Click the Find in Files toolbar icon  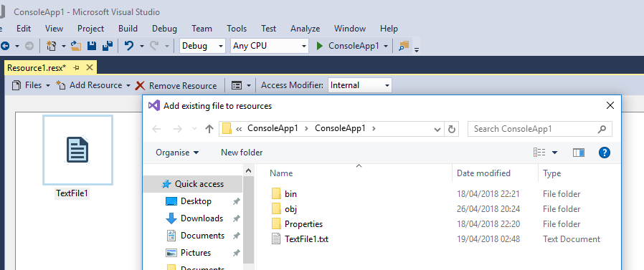[404, 46]
